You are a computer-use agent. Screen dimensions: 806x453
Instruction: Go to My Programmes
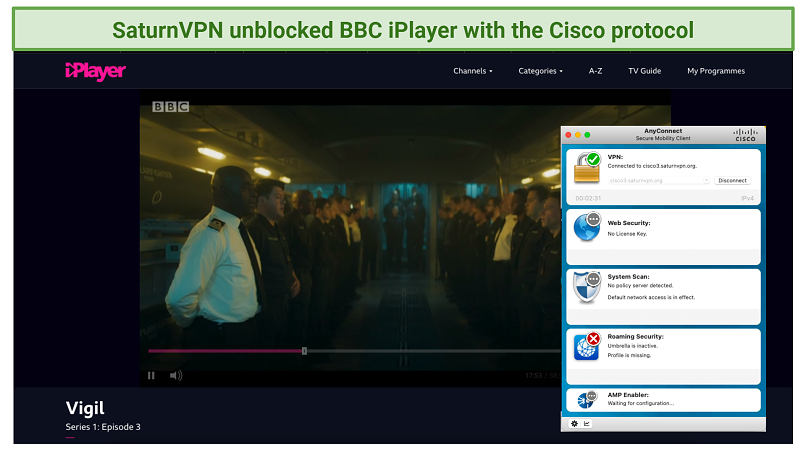pyautogui.click(x=715, y=71)
